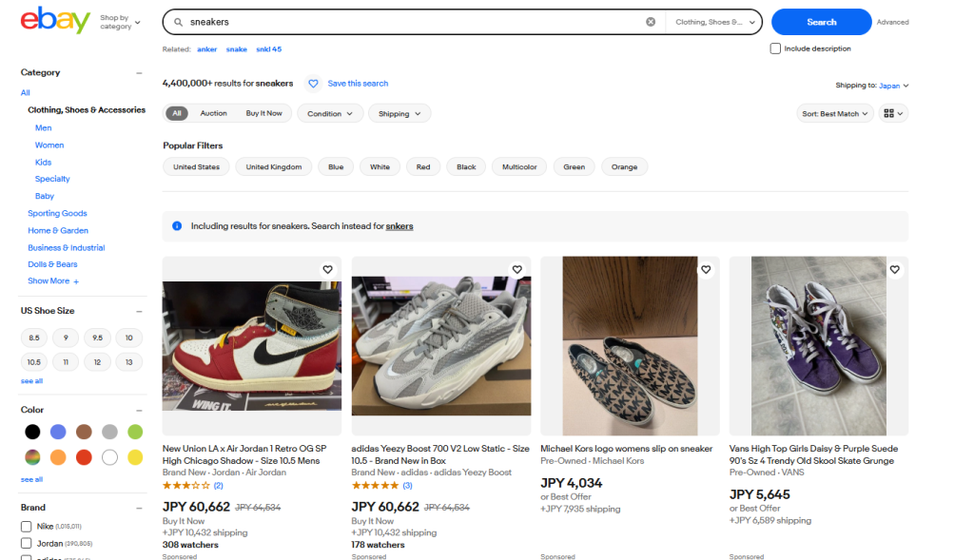Open the Shipping filter dropdown
Screen dimensions: 974x560
pyautogui.click(x=399, y=113)
